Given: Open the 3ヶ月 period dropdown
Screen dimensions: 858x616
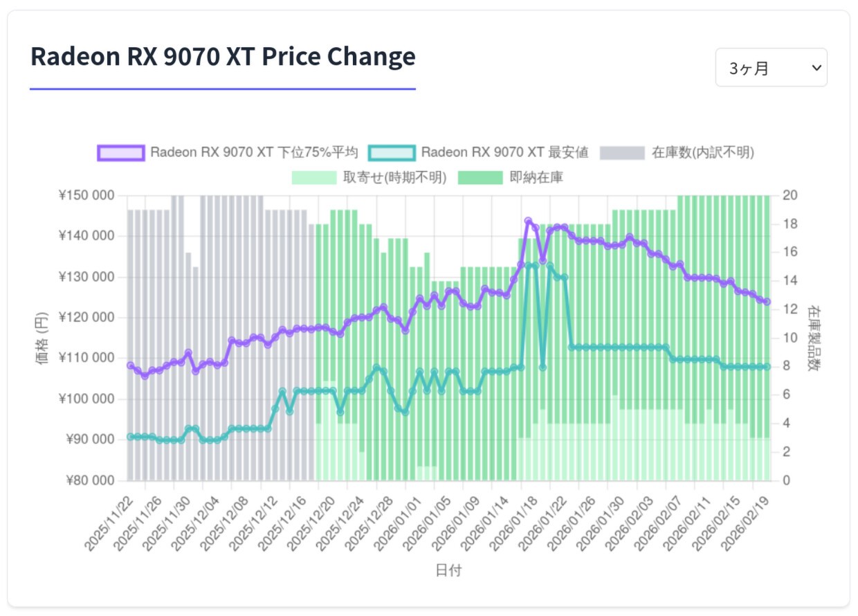Looking at the screenshot, I should click(x=770, y=68).
